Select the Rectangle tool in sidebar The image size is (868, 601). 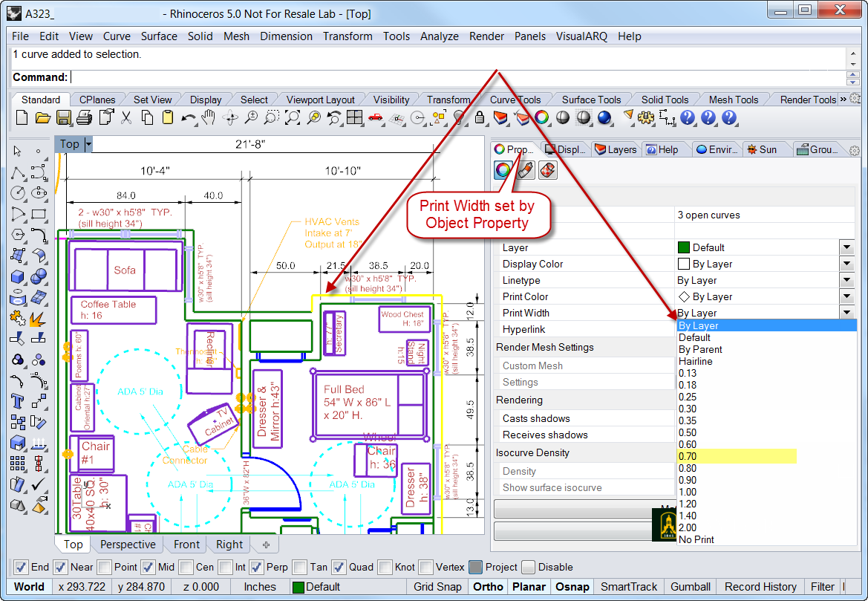click(39, 214)
